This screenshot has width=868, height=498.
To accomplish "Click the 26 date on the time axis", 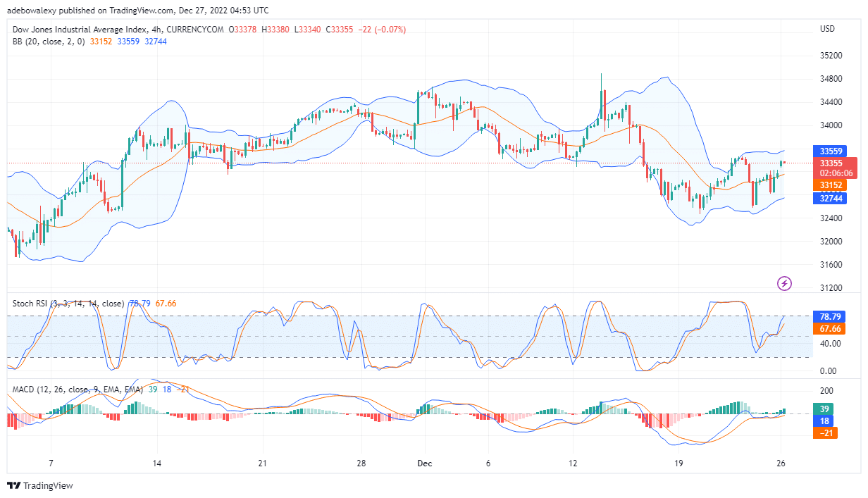I will (x=779, y=463).
